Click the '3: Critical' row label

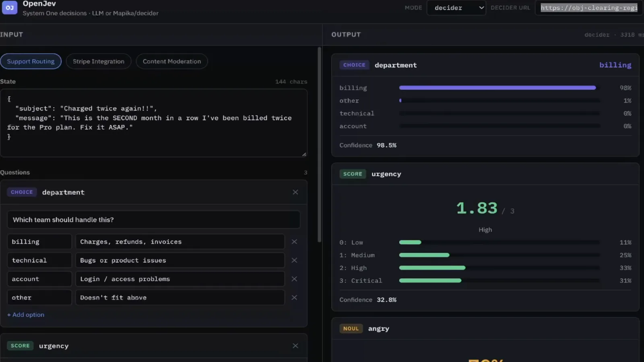(x=361, y=281)
